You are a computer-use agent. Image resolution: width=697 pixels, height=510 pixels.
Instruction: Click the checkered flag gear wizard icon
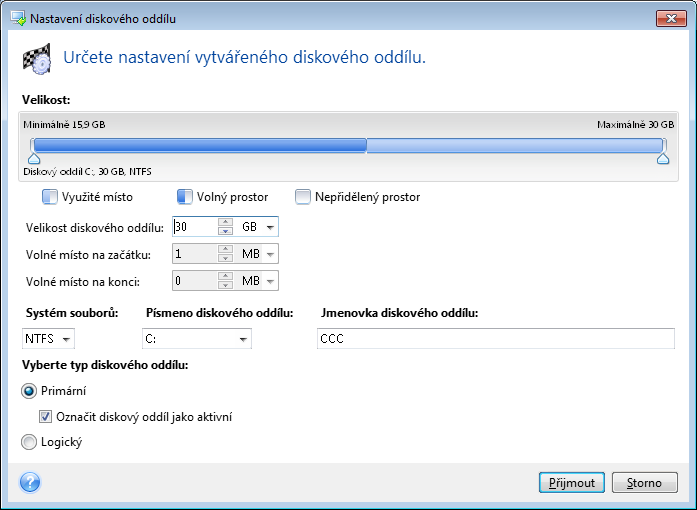pos(37,59)
